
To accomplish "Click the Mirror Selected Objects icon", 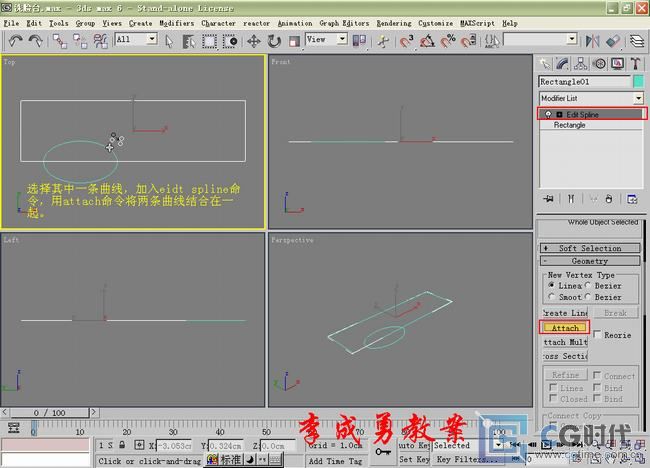I will [x=592, y=41].
